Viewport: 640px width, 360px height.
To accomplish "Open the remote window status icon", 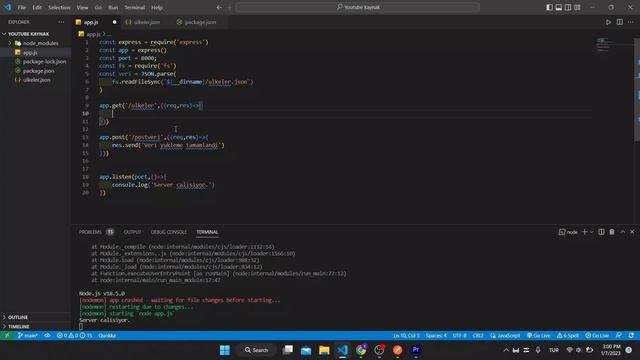I will [x=7, y=336].
